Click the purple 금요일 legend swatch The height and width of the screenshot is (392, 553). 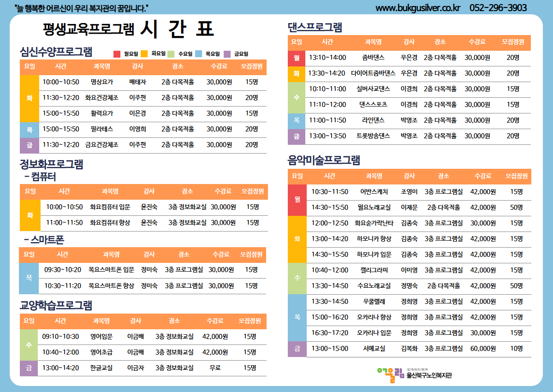[226, 54]
